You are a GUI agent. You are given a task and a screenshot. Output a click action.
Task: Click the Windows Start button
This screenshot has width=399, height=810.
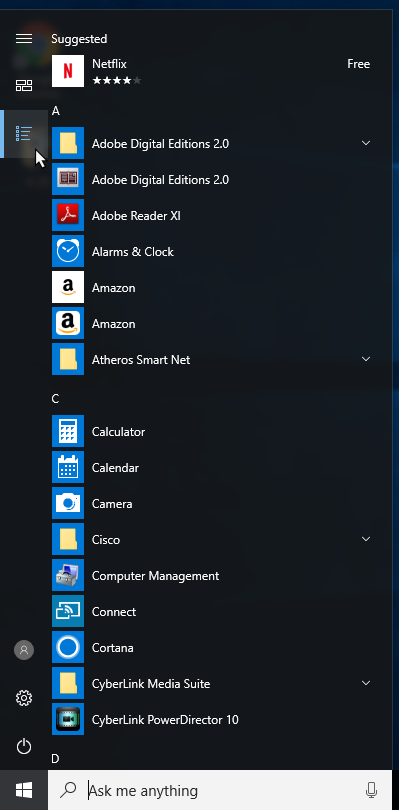(x=24, y=790)
